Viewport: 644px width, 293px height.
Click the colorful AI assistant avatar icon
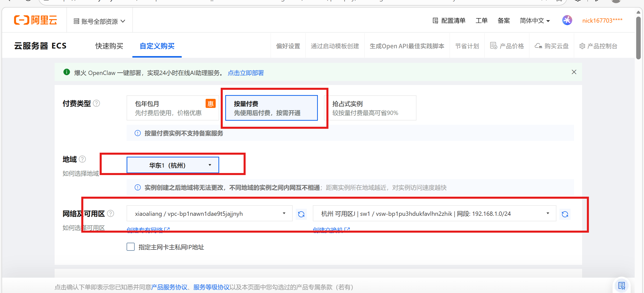pos(567,20)
